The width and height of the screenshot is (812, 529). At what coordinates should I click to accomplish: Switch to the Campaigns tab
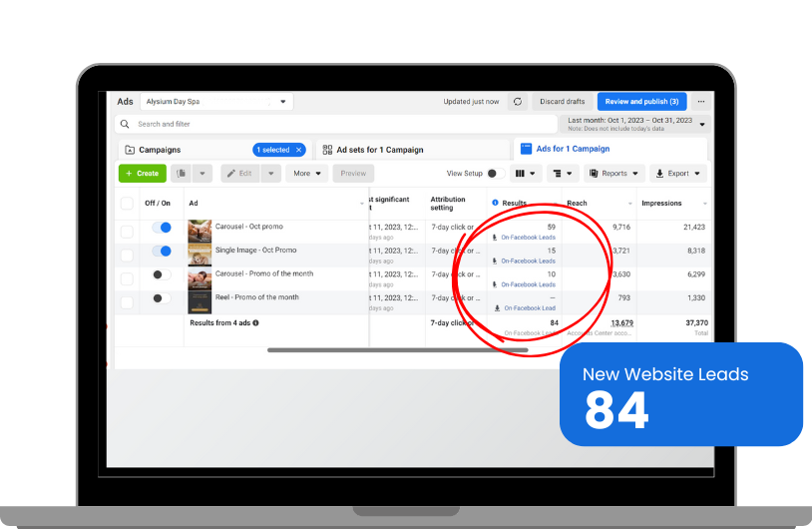(x=214, y=150)
